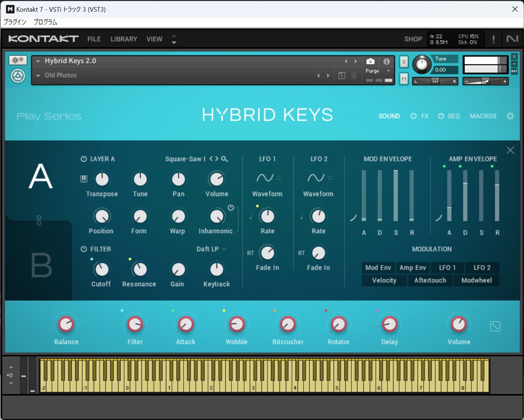Go to the previous instrument arrow
524x420 pixels.
click(x=346, y=61)
